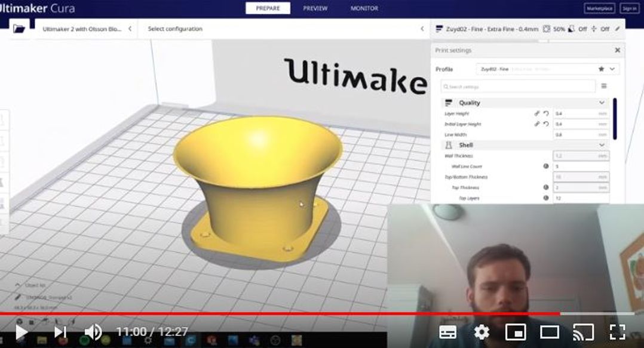Click the info icon beside Wall Line Count

pos(546,166)
